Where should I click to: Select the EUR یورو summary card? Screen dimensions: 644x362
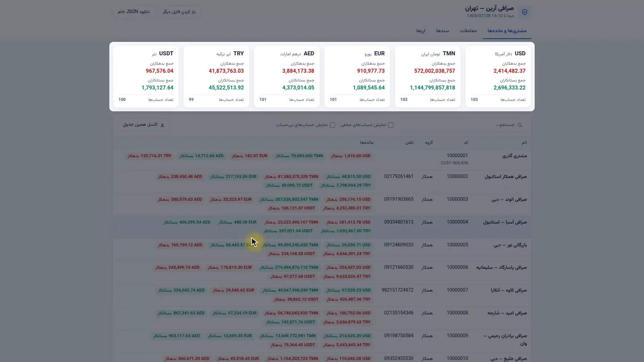pos(357,76)
